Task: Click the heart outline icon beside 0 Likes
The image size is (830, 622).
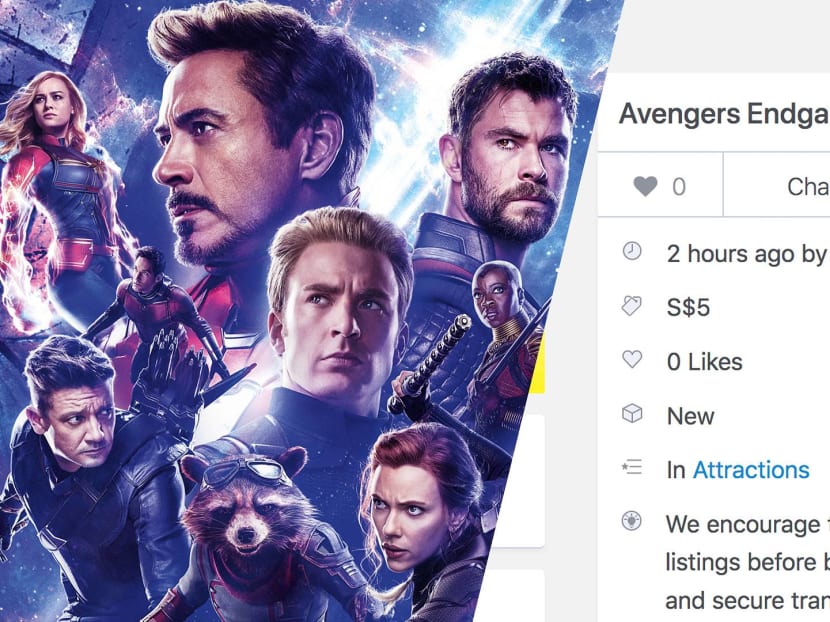Action: (630, 361)
